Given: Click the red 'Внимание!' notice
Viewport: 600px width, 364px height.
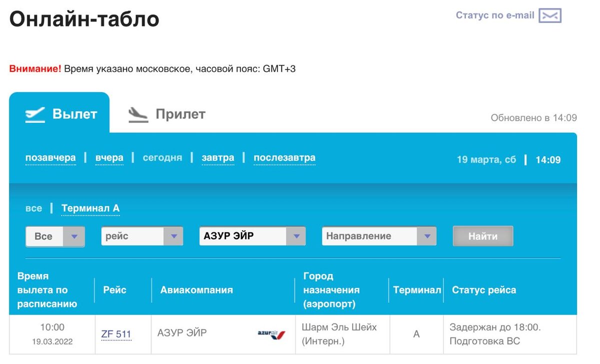Looking at the screenshot, I should (x=35, y=68).
